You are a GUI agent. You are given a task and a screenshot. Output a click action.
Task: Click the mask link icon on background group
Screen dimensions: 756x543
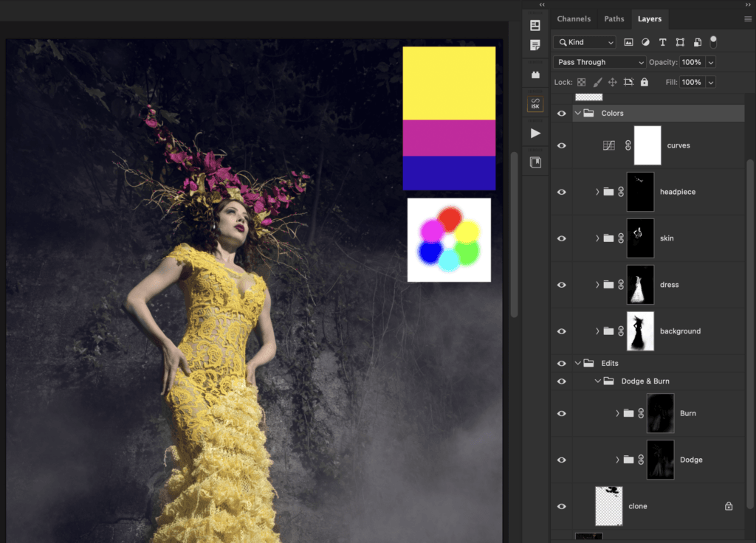(x=621, y=331)
